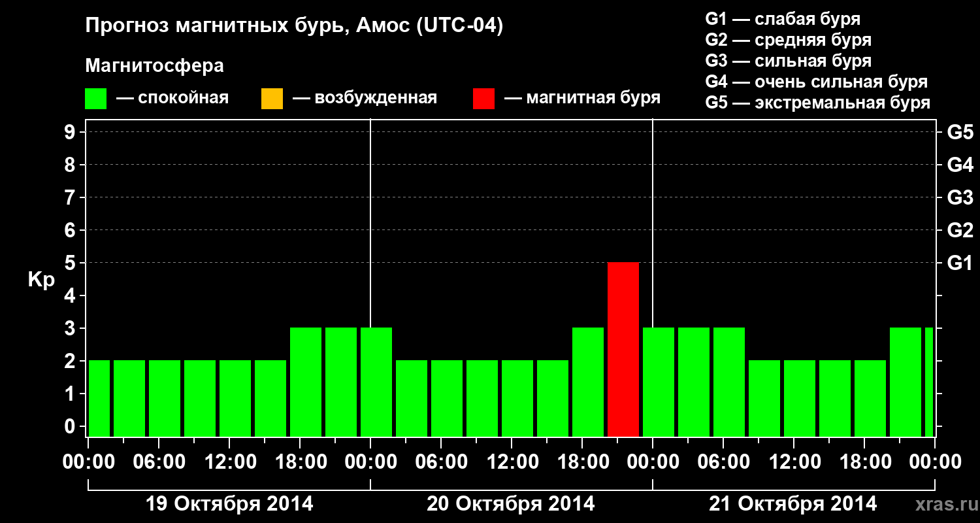980x523 pixels.
Task: Click the '19 Октября 2014' date label
Action: click(229, 504)
